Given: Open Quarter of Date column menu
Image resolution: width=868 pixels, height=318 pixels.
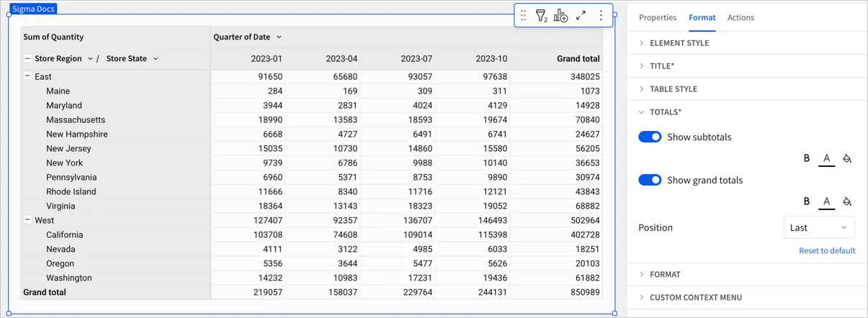Looking at the screenshot, I should (x=279, y=37).
